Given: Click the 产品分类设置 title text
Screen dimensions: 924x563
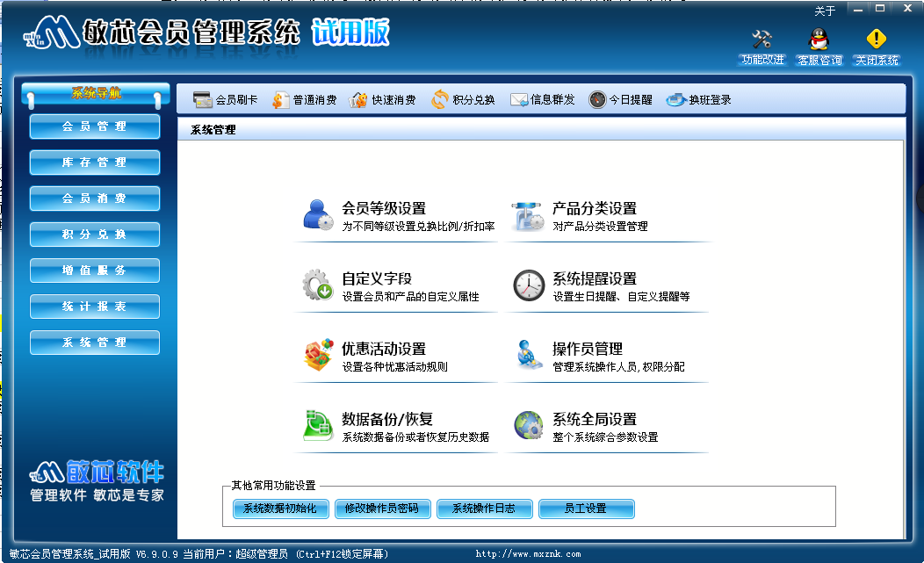Looking at the screenshot, I should click(594, 209).
